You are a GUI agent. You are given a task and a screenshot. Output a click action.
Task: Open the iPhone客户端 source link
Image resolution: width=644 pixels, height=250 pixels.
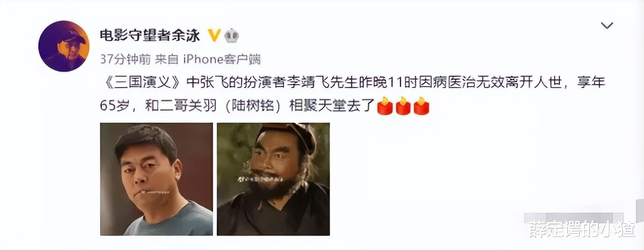pos(221,59)
